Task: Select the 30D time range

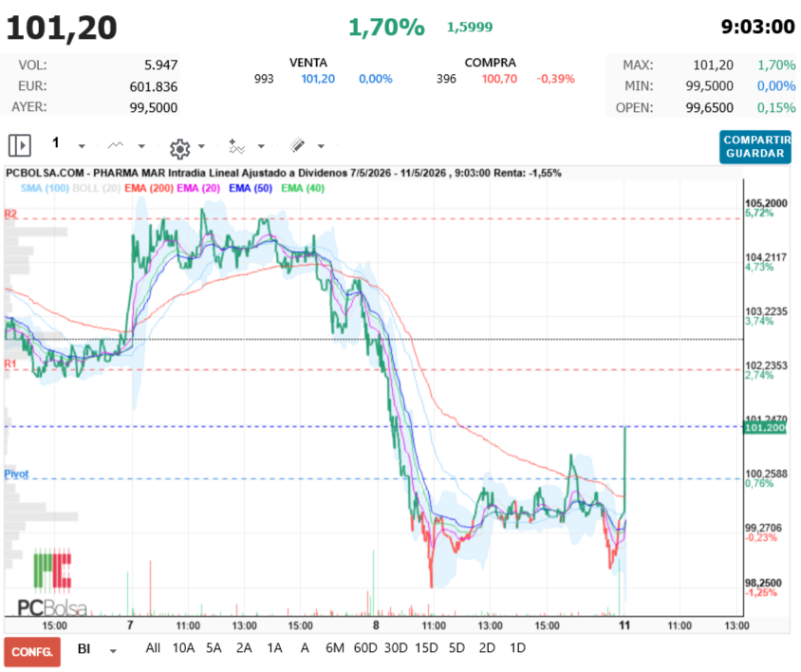Action: pos(396,648)
